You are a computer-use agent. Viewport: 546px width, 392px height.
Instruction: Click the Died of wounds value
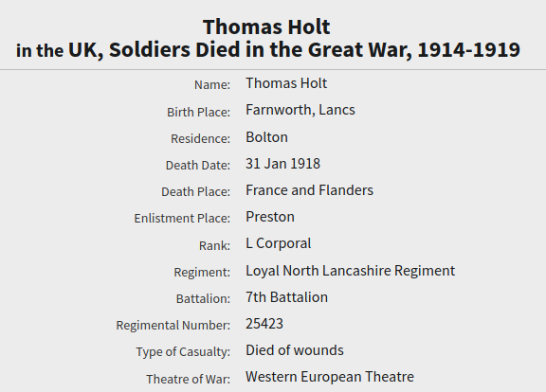[295, 350]
